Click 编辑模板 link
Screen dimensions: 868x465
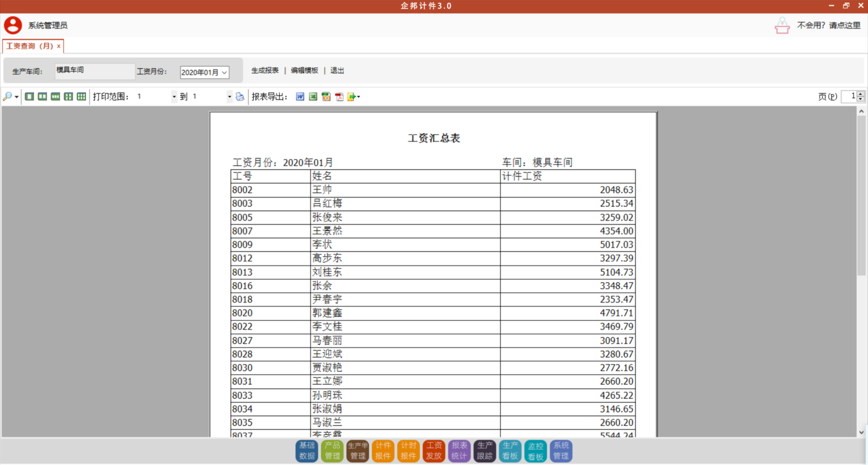(304, 71)
